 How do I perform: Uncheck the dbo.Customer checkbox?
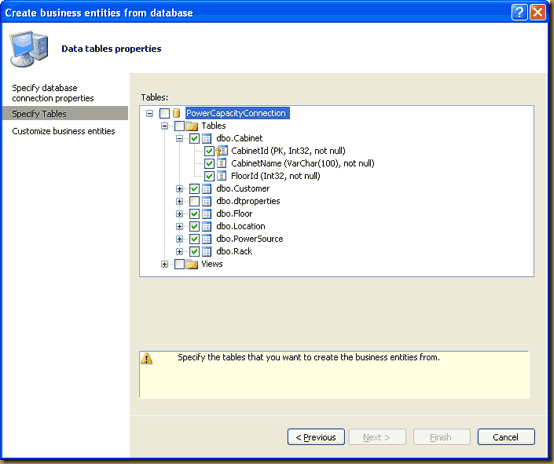point(194,189)
